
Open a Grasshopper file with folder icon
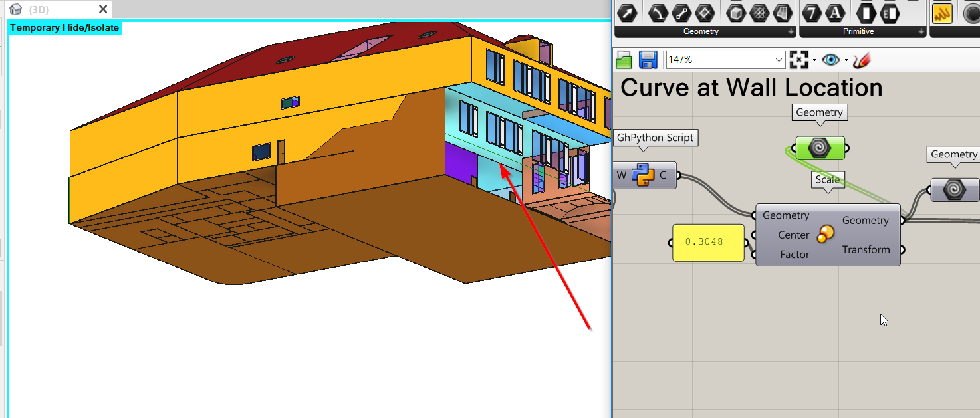(x=624, y=60)
